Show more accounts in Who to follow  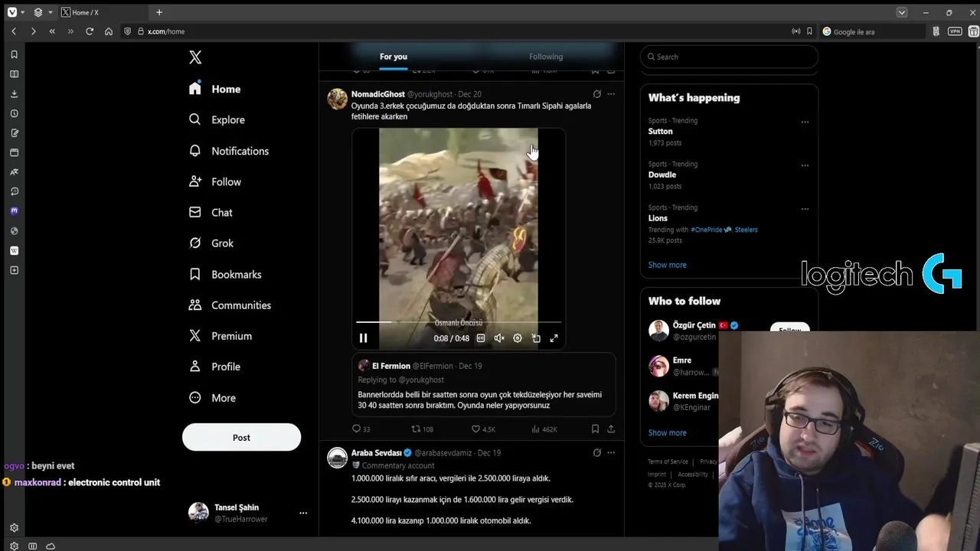pos(668,432)
